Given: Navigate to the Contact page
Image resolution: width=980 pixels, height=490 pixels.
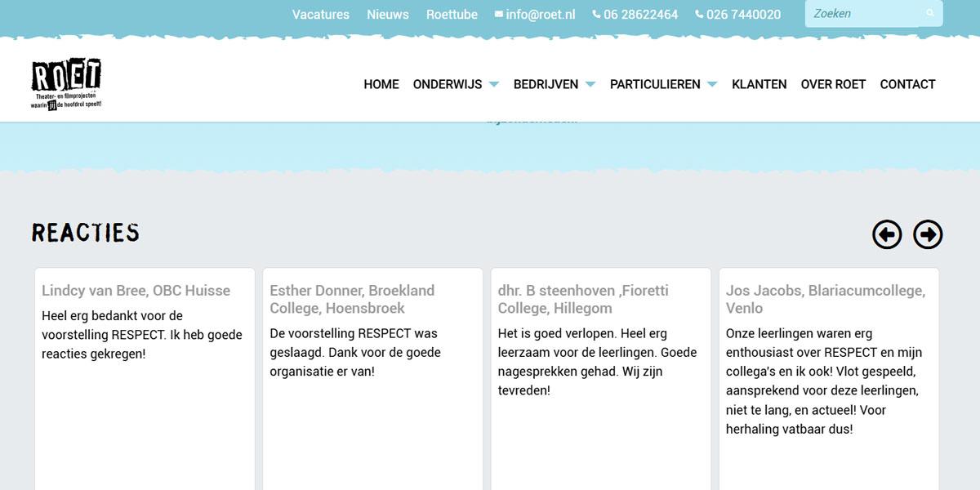Looking at the screenshot, I should [x=907, y=84].
